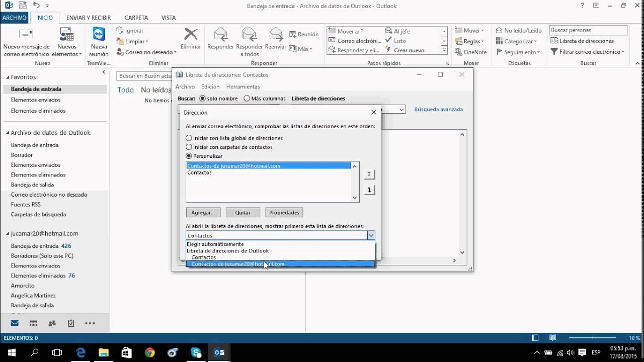The image size is (644, 362).
Task: Select Personalizar radio option
Action: coord(204,156)
